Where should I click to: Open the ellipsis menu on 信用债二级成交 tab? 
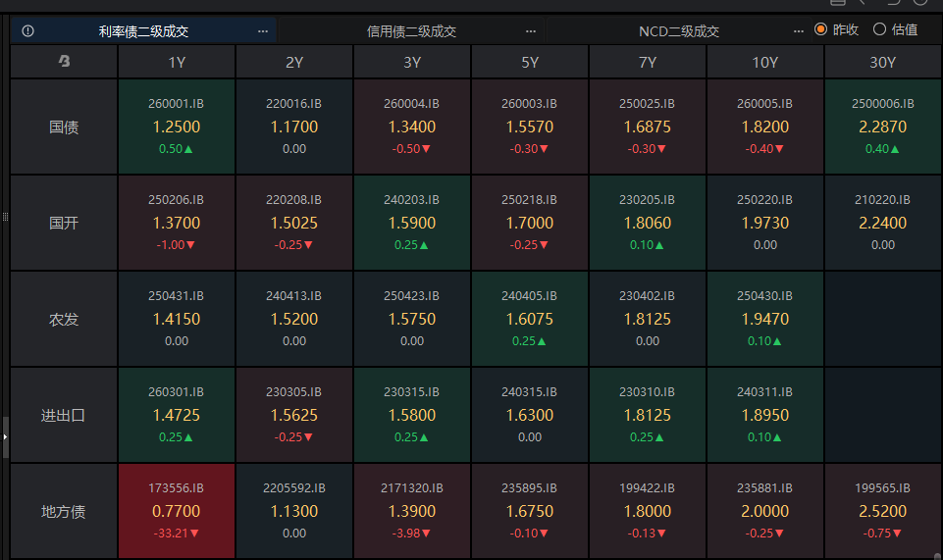531,31
